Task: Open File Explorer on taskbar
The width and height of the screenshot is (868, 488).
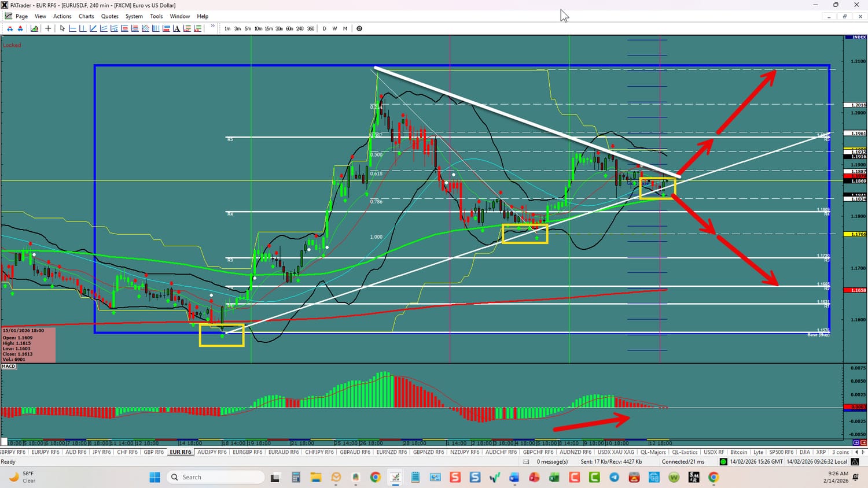Action: (315, 477)
